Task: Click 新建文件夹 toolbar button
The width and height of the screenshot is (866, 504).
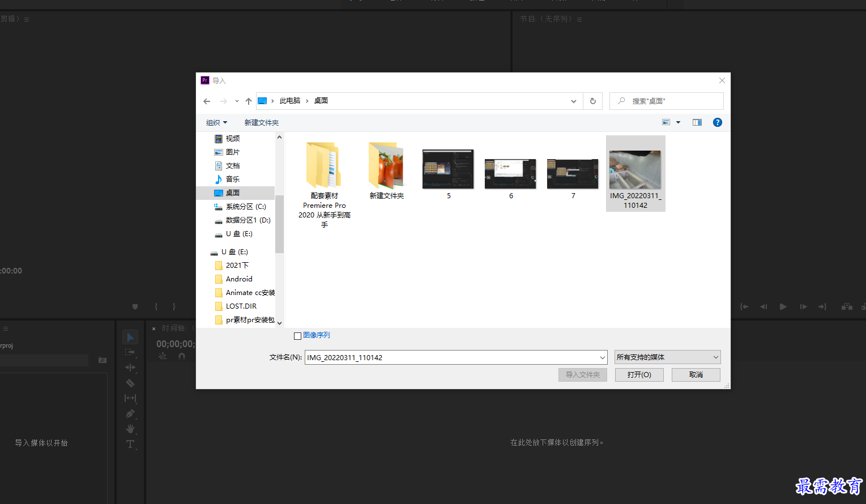Action: tap(262, 122)
